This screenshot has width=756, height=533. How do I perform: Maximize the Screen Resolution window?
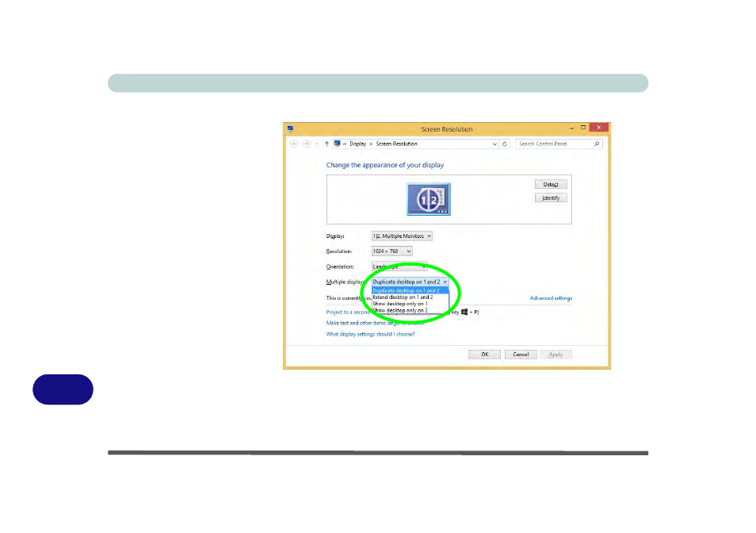click(x=583, y=128)
